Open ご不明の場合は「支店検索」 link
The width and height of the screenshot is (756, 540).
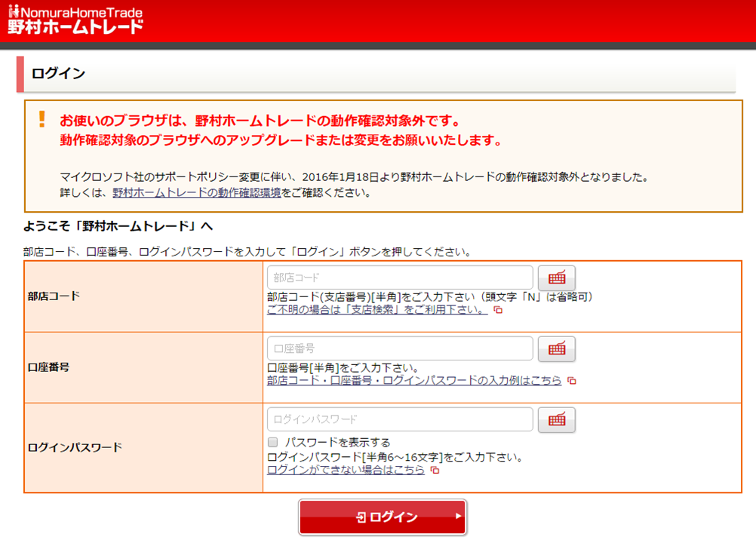tap(377, 310)
